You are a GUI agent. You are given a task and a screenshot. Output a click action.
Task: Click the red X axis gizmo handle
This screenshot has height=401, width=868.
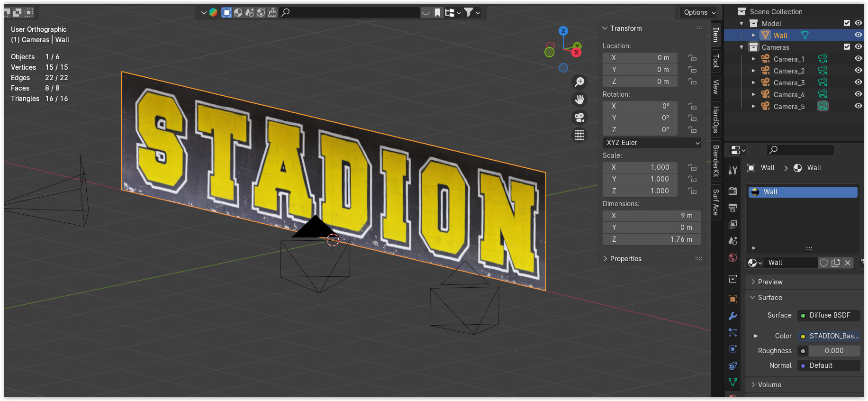click(x=577, y=53)
